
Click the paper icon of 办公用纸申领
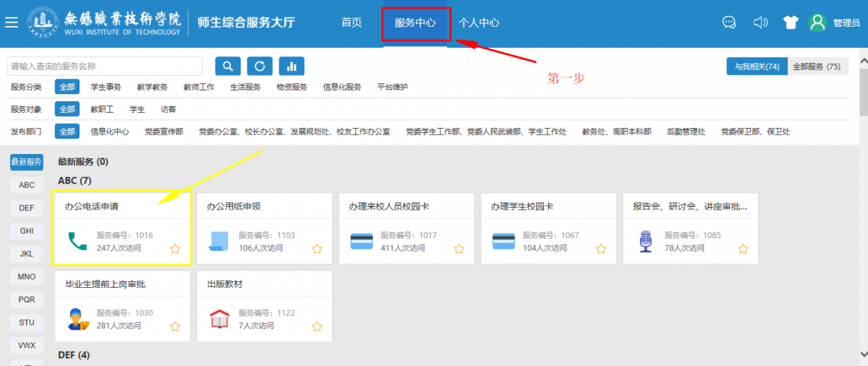point(218,241)
